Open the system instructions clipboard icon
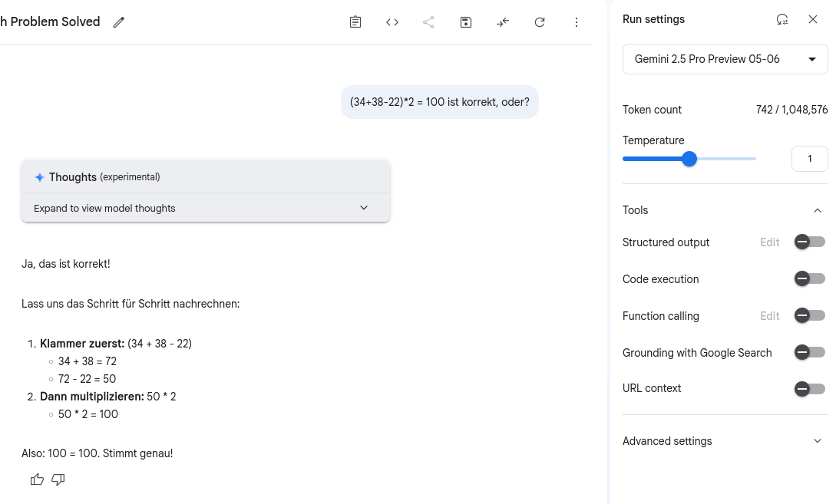The height and width of the screenshot is (504, 836). (x=355, y=21)
